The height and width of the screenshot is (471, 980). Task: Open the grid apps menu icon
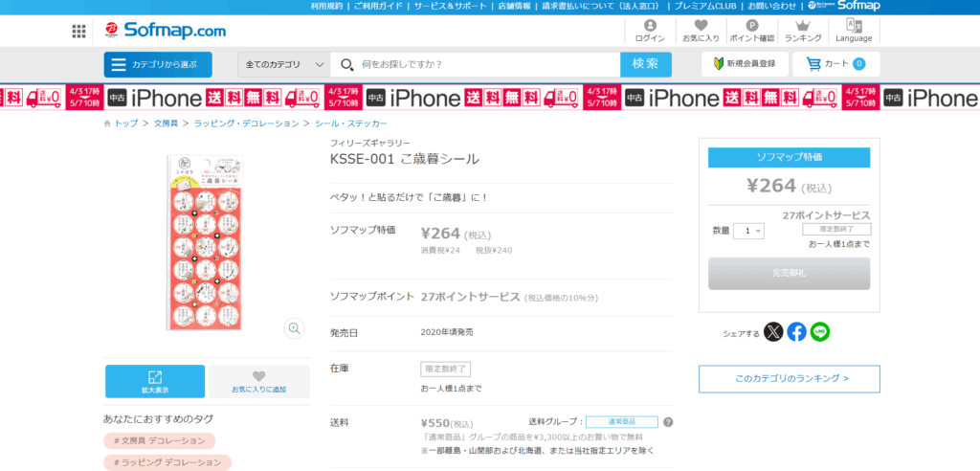pos(78,32)
